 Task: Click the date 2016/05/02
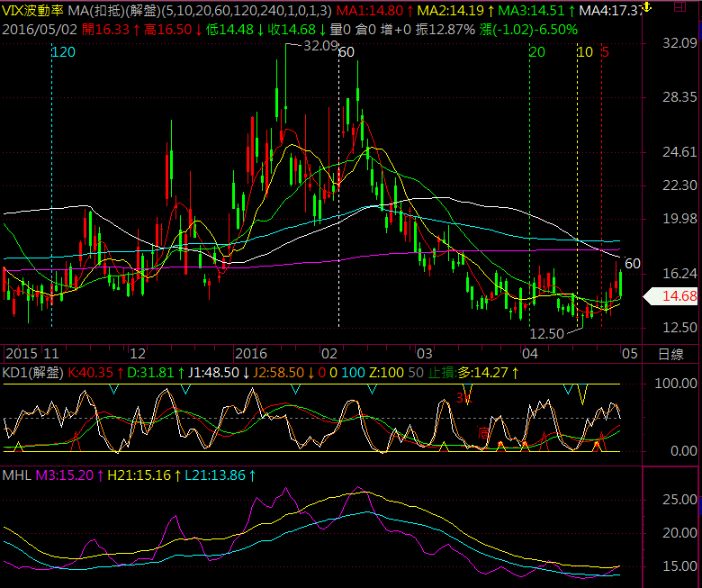pyautogui.click(x=40, y=30)
